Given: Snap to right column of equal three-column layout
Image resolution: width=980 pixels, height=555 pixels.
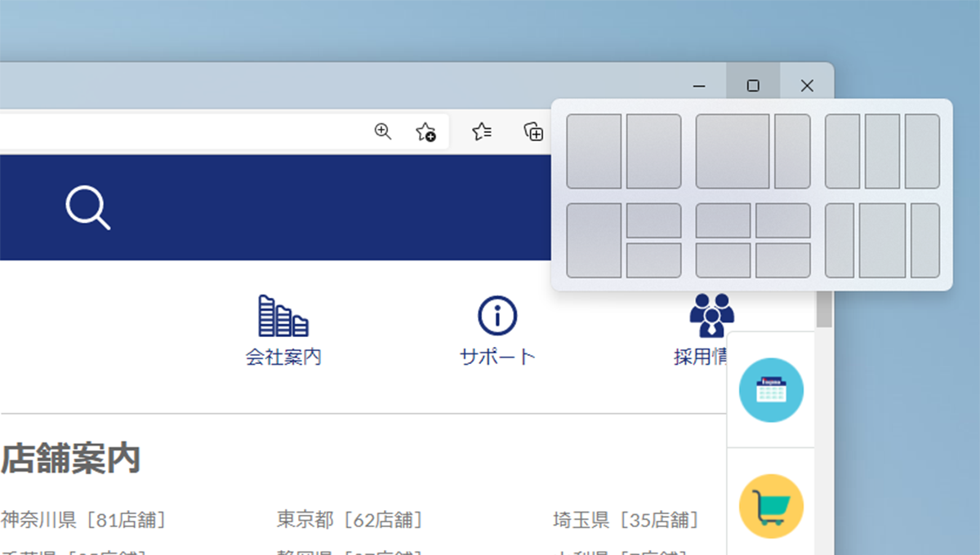Looking at the screenshot, I should [922, 151].
